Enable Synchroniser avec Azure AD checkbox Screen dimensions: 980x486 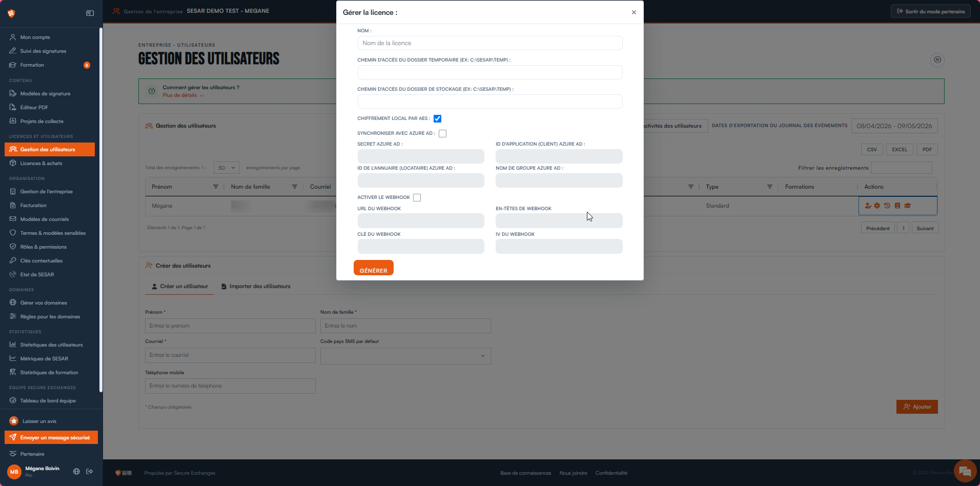coord(443,134)
